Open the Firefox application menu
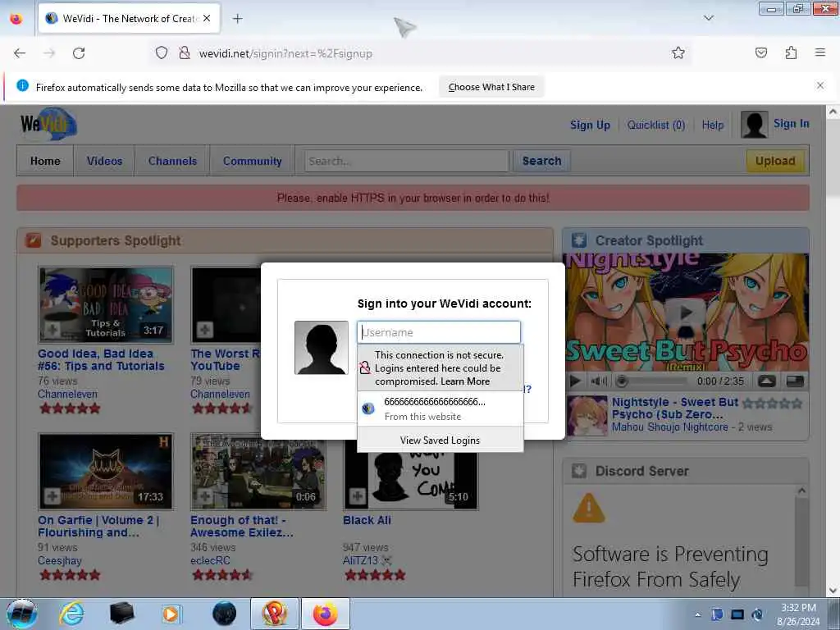Viewport: 840px width, 630px height. (x=820, y=52)
